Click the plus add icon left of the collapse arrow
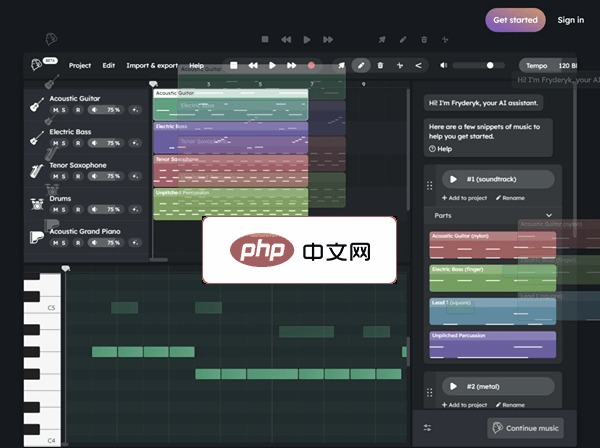Screen dimensions: 600x448 tap(399, 65)
